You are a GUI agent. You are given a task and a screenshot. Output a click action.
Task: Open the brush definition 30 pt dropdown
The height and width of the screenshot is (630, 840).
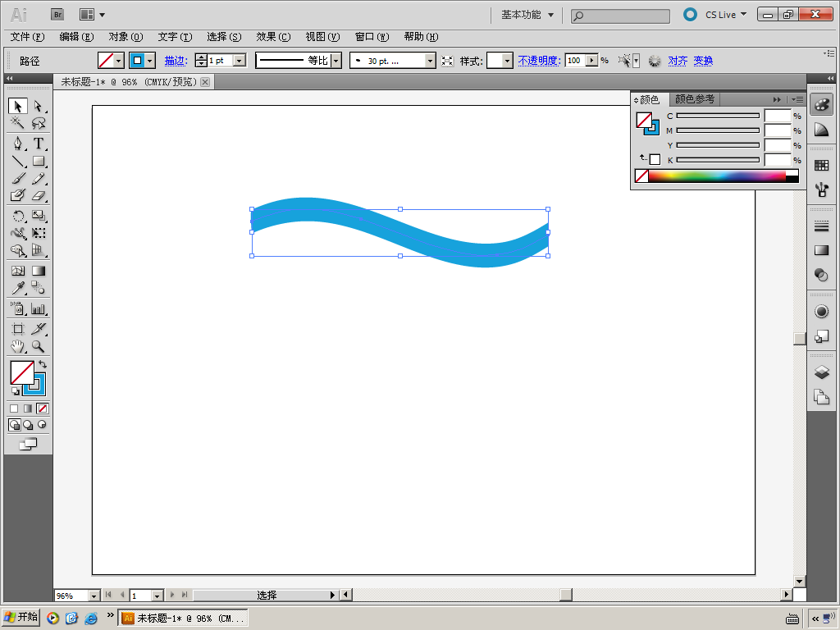pyautogui.click(x=430, y=61)
